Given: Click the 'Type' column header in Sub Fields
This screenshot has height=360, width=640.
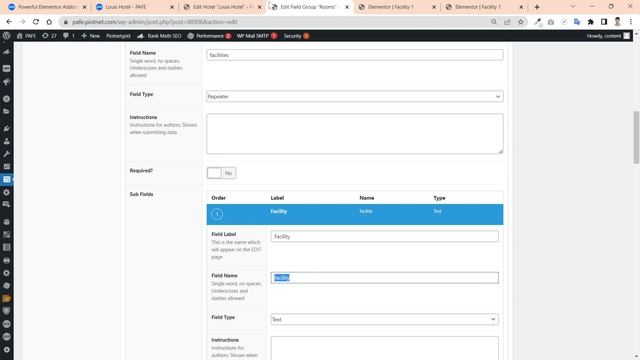Looking at the screenshot, I should click(439, 198).
